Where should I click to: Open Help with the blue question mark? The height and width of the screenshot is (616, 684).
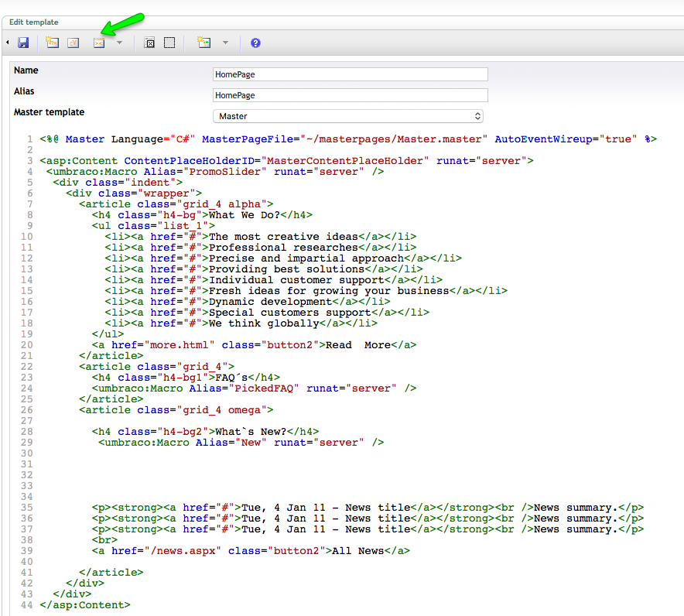[255, 43]
